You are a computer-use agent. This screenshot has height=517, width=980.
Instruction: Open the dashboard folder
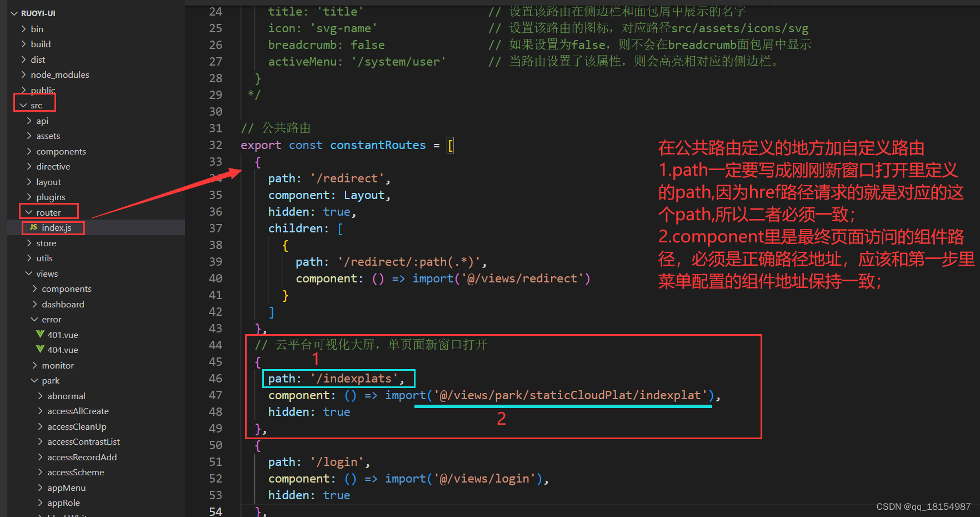point(63,304)
